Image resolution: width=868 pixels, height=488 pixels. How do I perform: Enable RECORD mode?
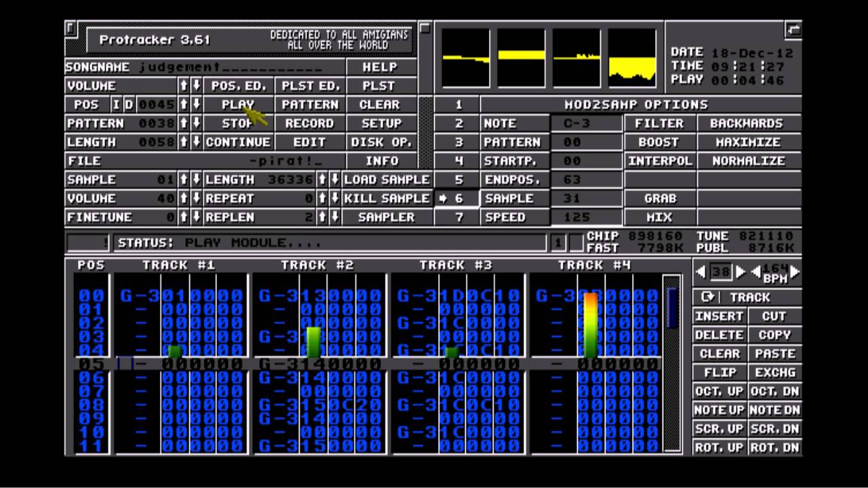coord(309,123)
